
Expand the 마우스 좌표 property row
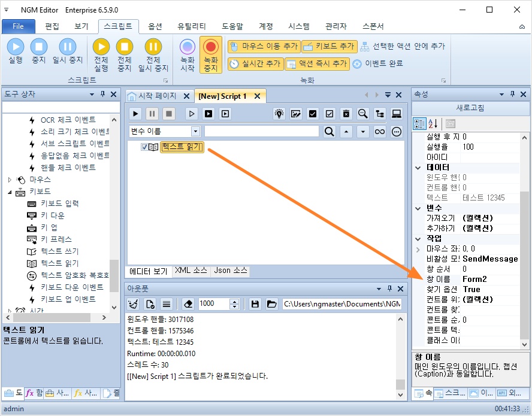[418, 249]
